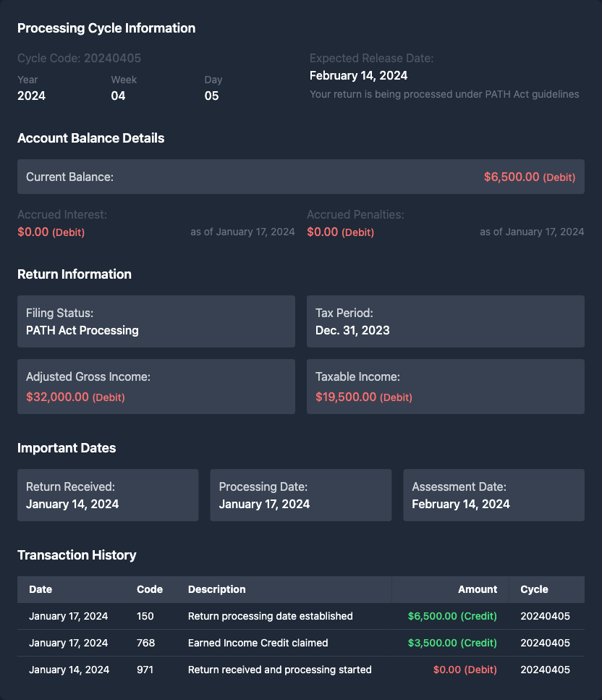Sort transactions by the Date column header

(x=41, y=589)
